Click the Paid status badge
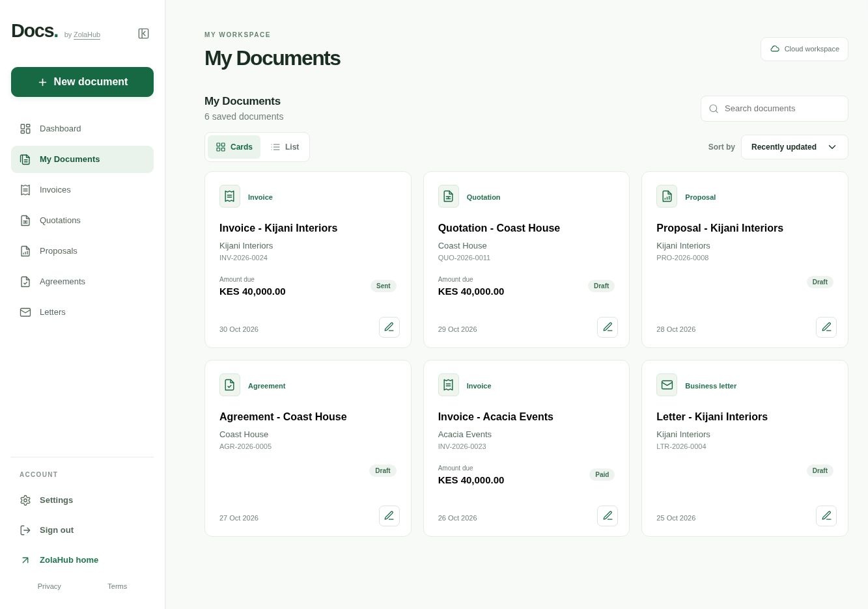This screenshot has width=868, height=609. 602,474
